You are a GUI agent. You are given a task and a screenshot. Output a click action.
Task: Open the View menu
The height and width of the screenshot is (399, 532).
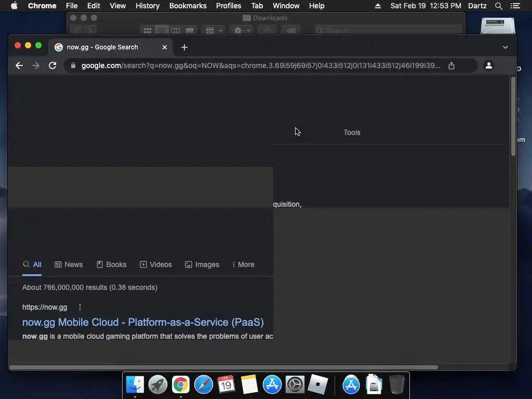(118, 6)
